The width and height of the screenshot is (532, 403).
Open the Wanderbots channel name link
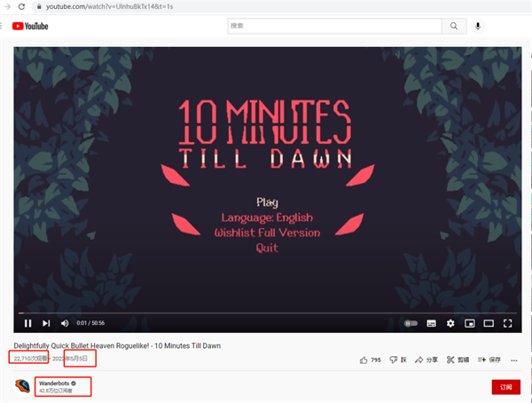(x=54, y=383)
